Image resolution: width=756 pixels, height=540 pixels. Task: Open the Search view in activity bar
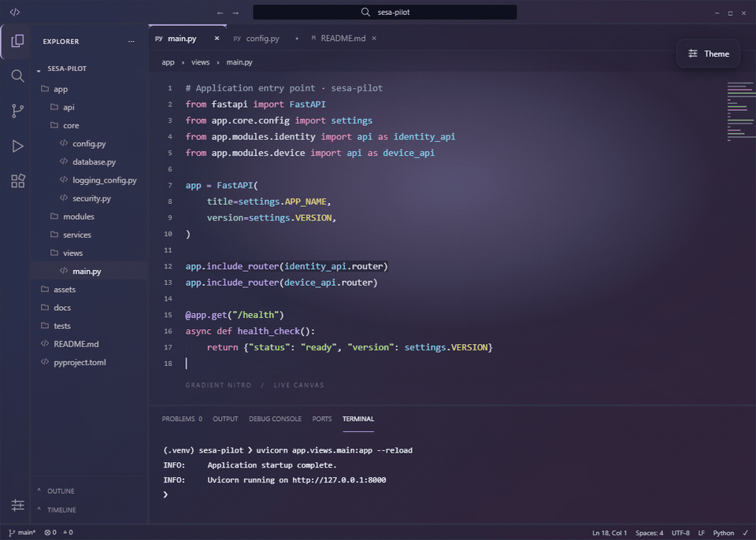coord(17,76)
